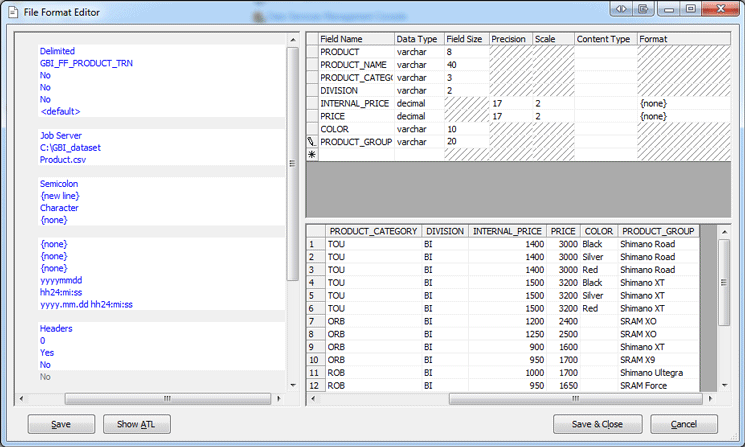Click the document export icon in title bar

click(x=645, y=9)
